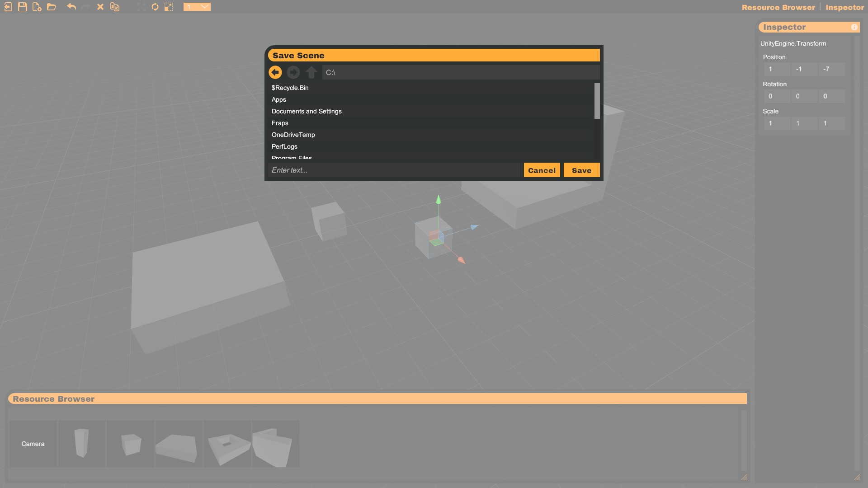Click the exit icon in toolbar
This screenshot has width=868, height=488.
point(8,7)
